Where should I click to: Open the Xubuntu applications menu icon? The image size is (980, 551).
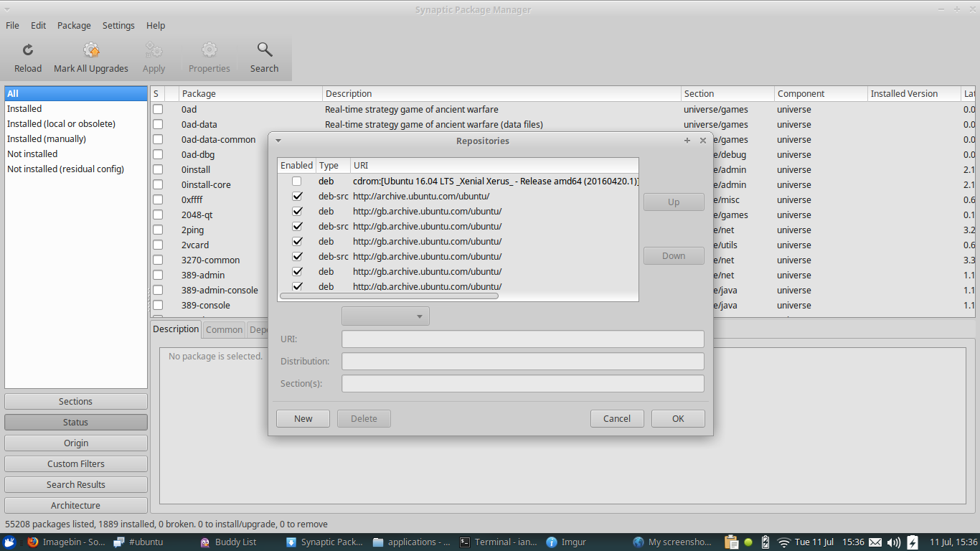(10, 542)
